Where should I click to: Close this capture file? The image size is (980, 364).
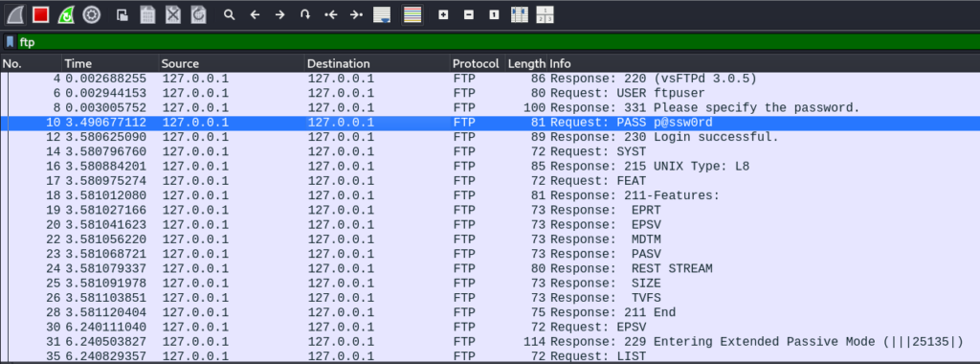pos(173,14)
